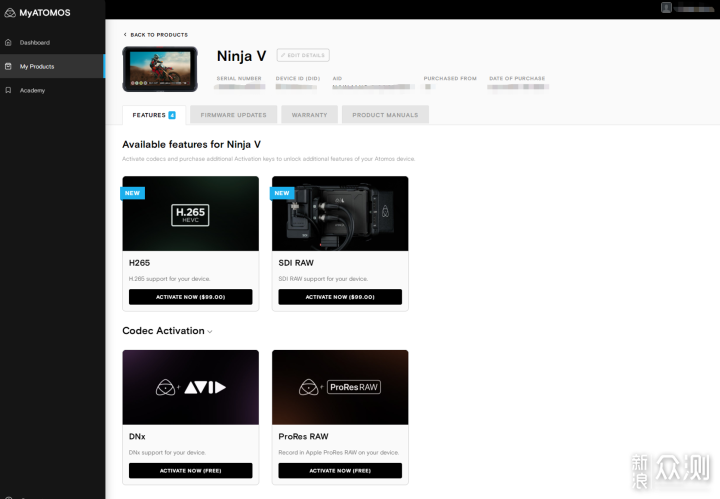Image resolution: width=720 pixels, height=499 pixels.
Task: Click the H.265 HEVC card image
Action: tap(191, 213)
